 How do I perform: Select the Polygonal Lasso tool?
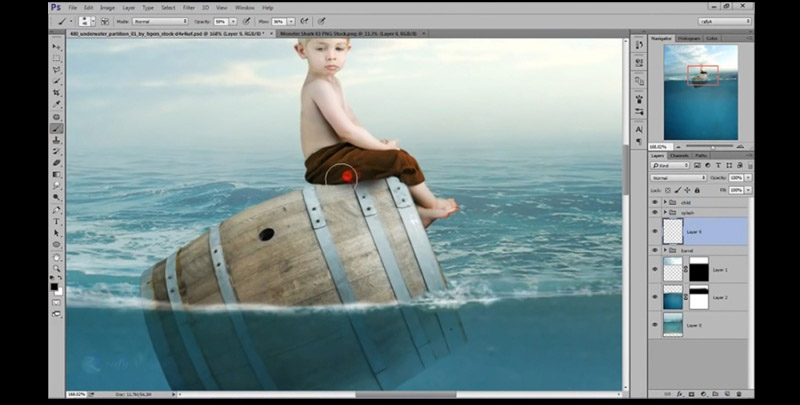[57, 70]
